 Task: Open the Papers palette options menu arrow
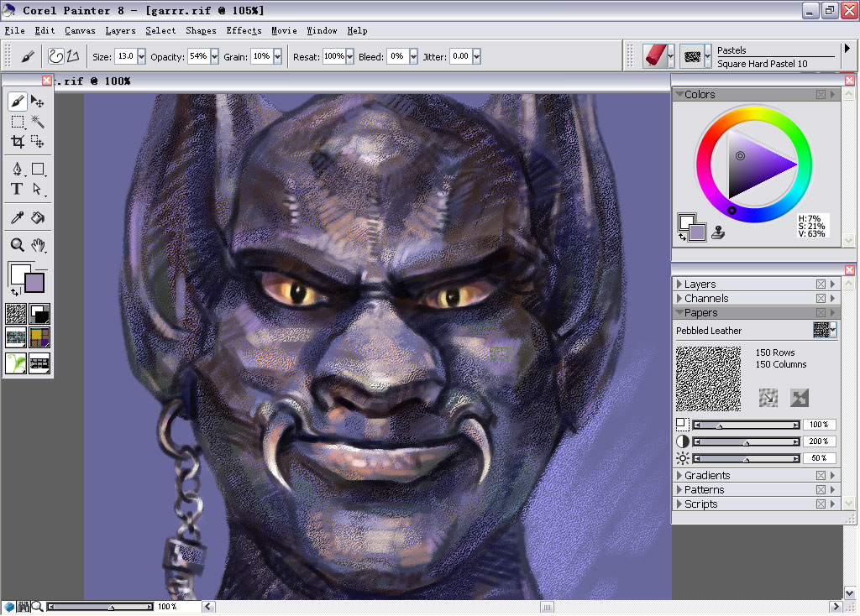pos(832,312)
